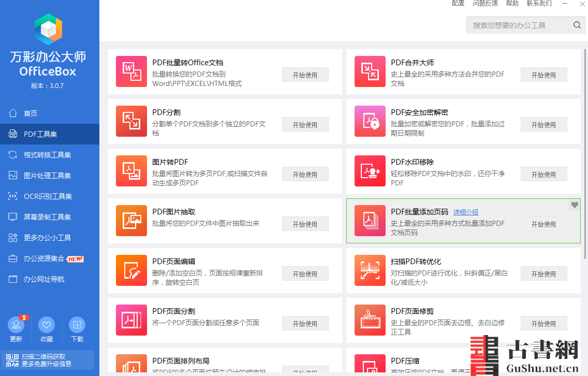Screen dimensions: 588x376
Task: Click the 版本：3.0.7 version text
Action: click(47, 85)
